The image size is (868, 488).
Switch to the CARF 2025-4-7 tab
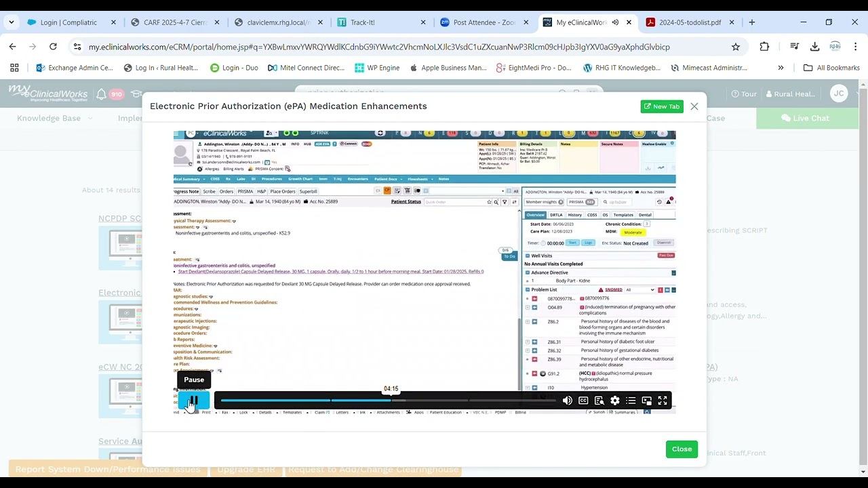[x=175, y=22]
